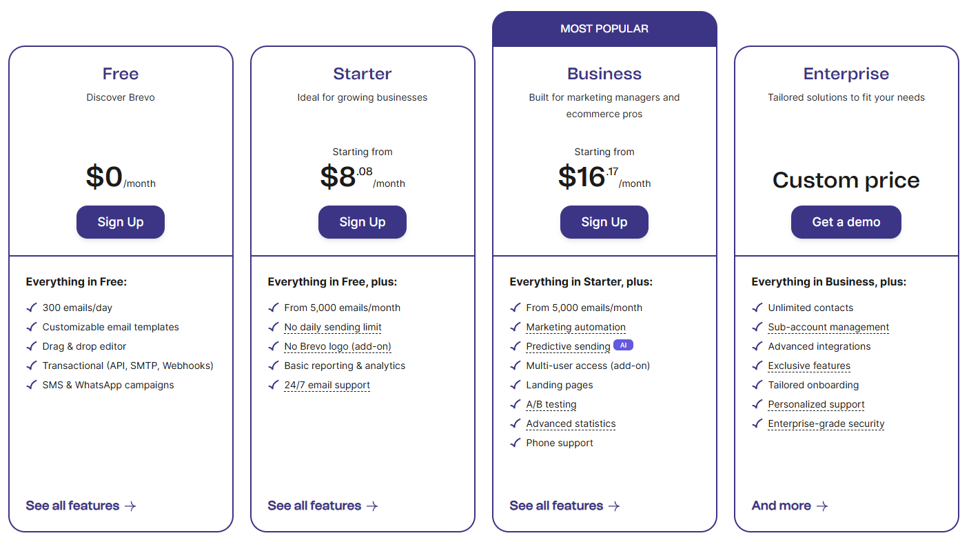The height and width of the screenshot is (549, 980).
Task: Click the MOST POPULAR banner
Action: (604, 29)
